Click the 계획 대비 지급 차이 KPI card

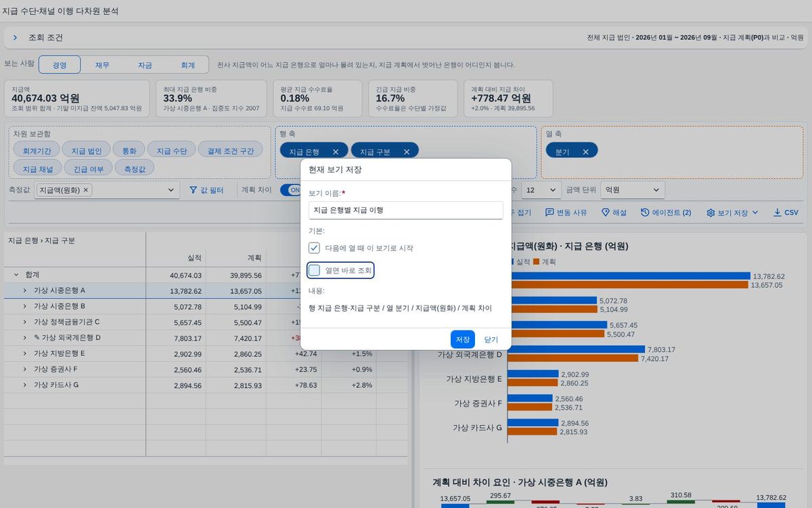508,98
